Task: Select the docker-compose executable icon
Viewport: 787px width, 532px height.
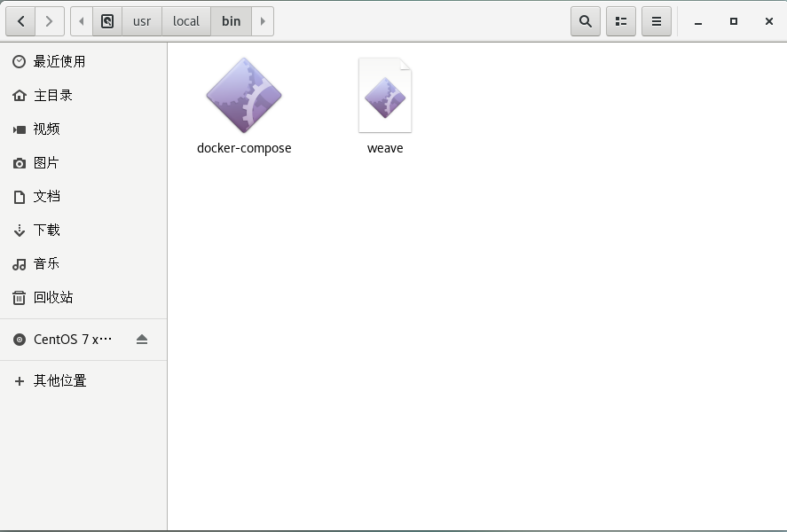Action: tap(244, 95)
